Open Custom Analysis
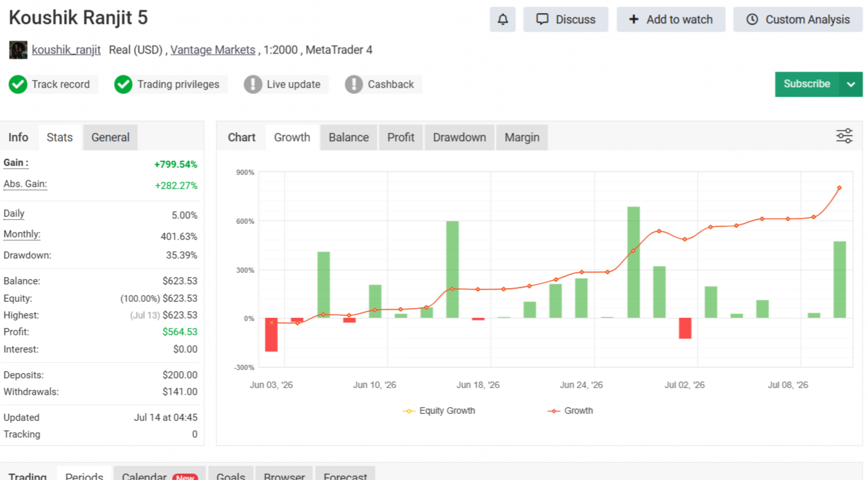The image size is (868, 480). pyautogui.click(x=797, y=19)
